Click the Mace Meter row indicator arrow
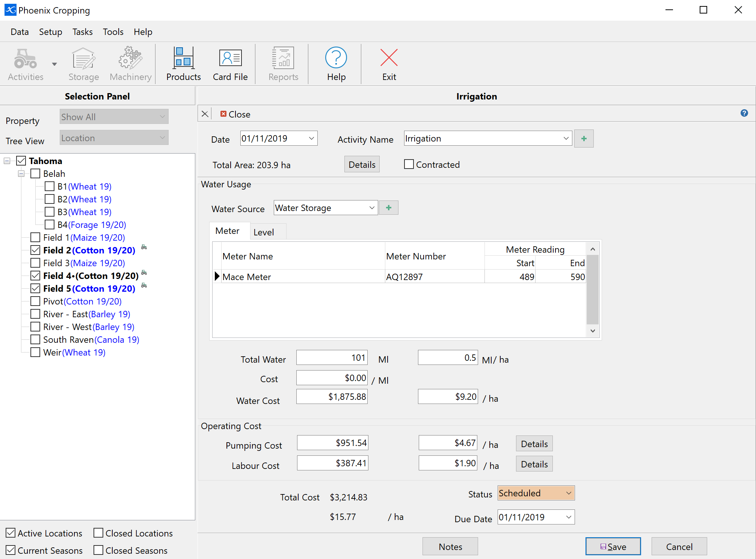Viewport: 756px width, 559px height. click(217, 276)
